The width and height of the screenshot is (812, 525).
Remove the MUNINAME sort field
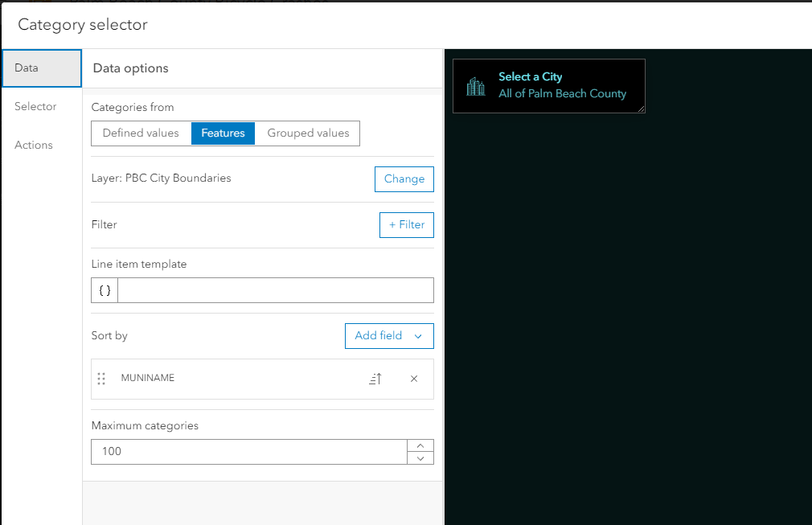pos(413,378)
